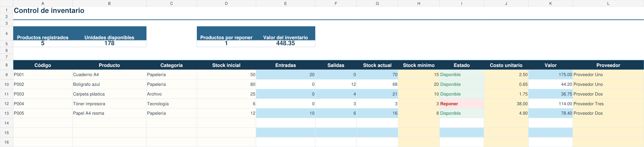Click column header A
The width and height of the screenshot is (644, 147).
click(43, 3)
